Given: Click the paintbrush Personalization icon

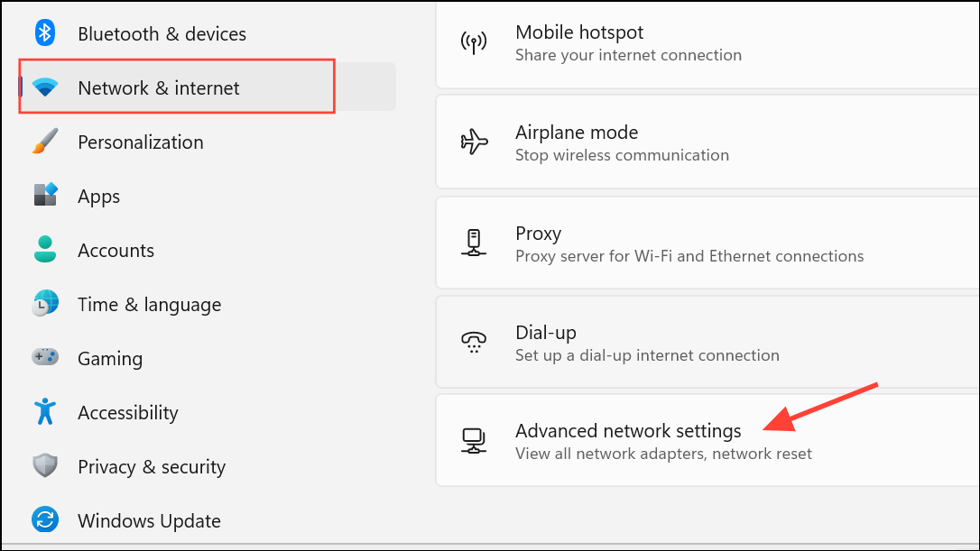Looking at the screenshot, I should click(45, 142).
